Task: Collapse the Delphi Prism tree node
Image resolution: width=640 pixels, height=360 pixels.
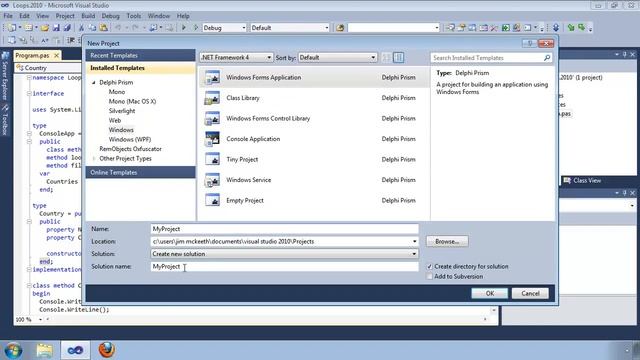Action: click(93, 83)
